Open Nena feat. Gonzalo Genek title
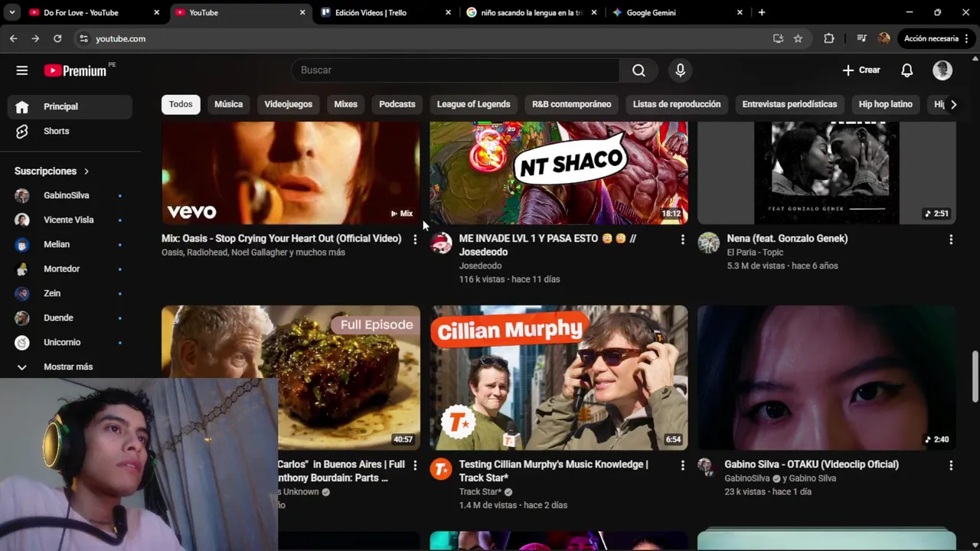980x551 pixels. [x=787, y=239]
